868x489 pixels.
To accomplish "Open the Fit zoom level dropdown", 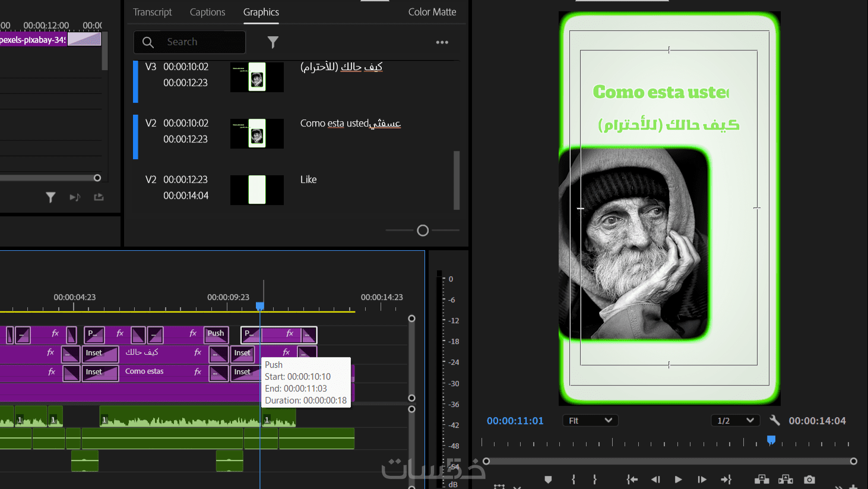I will click(x=590, y=421).
